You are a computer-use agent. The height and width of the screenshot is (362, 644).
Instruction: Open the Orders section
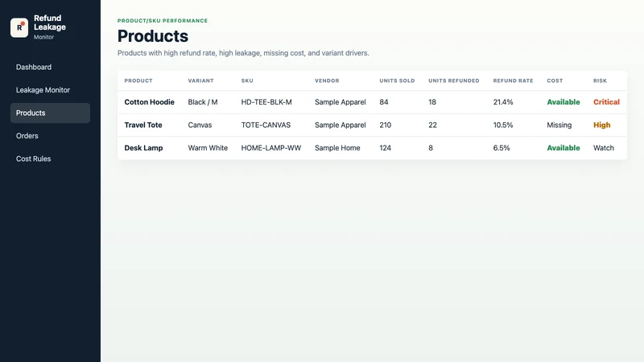pos(50,136)
